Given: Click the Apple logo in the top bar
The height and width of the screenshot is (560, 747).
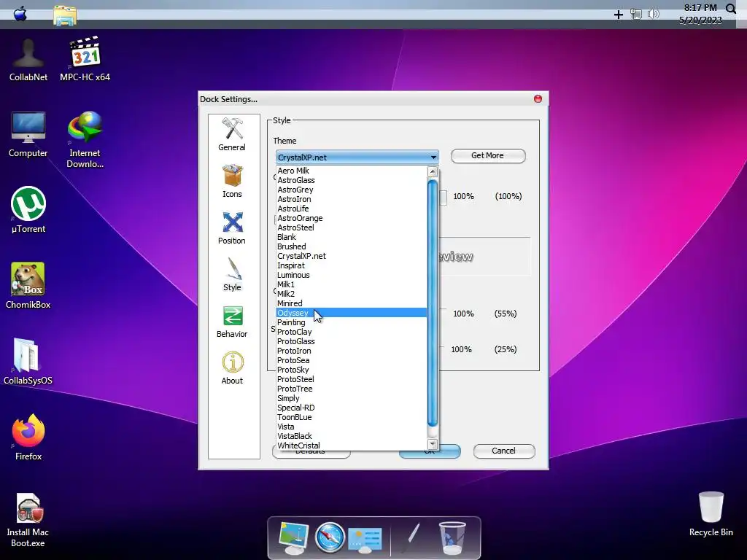Looking at the screenshot, I should (x=20, y=13).
